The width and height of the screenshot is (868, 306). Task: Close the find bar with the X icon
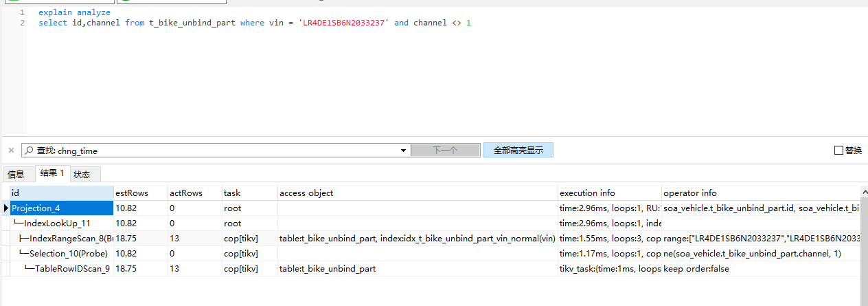(11, 150)
